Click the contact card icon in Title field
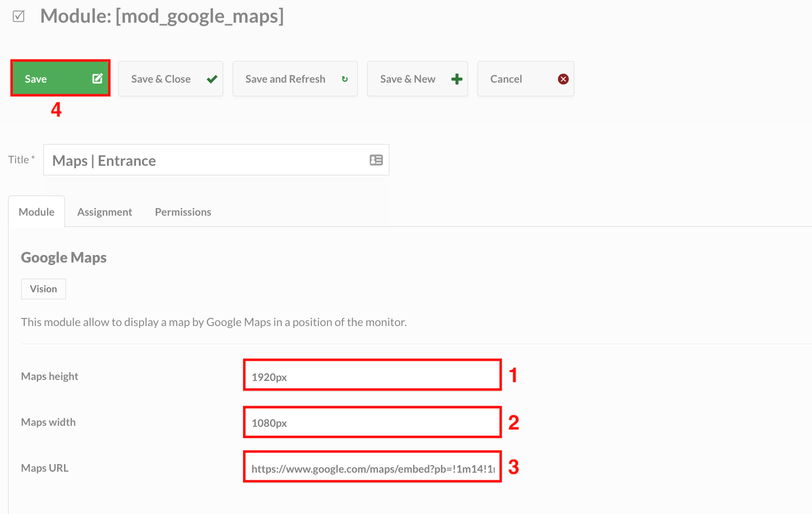 375,160
